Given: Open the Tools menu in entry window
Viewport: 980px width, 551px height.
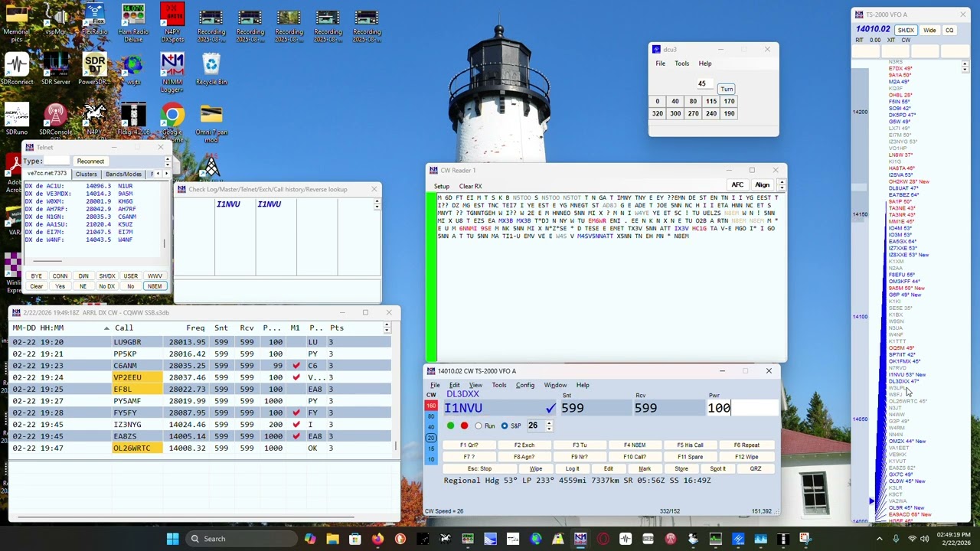Looking at the screenshot, I should (499, 385).
